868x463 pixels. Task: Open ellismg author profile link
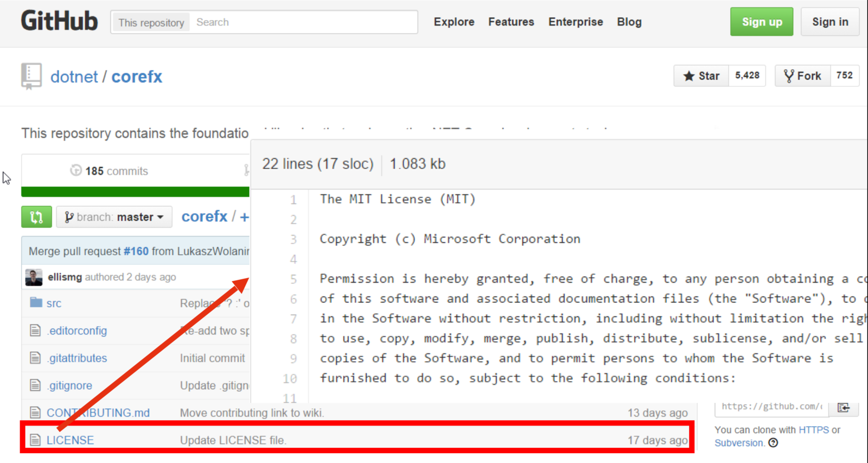[x=65, y=277]
